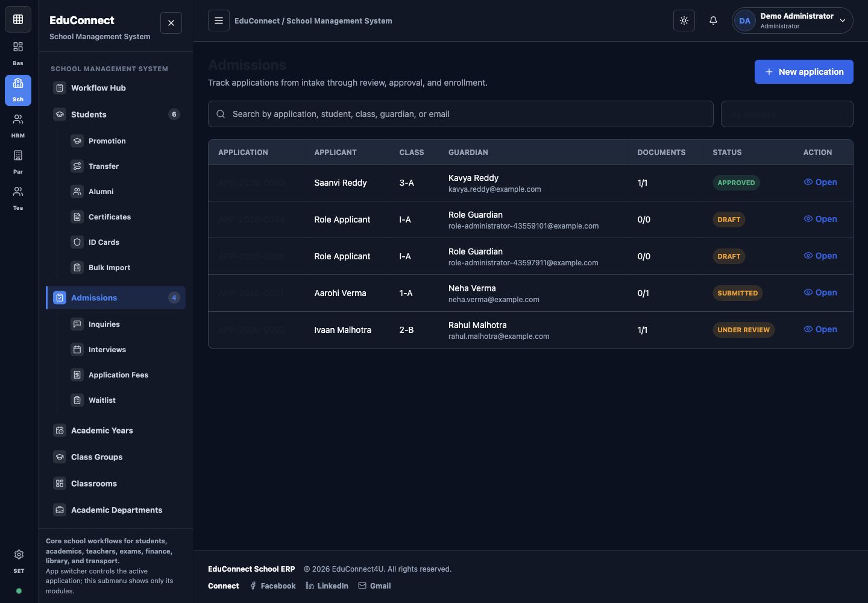Screen dimensions: 868x603
Task: Select Admissions section in sidebar
Action: click(116, 298)
